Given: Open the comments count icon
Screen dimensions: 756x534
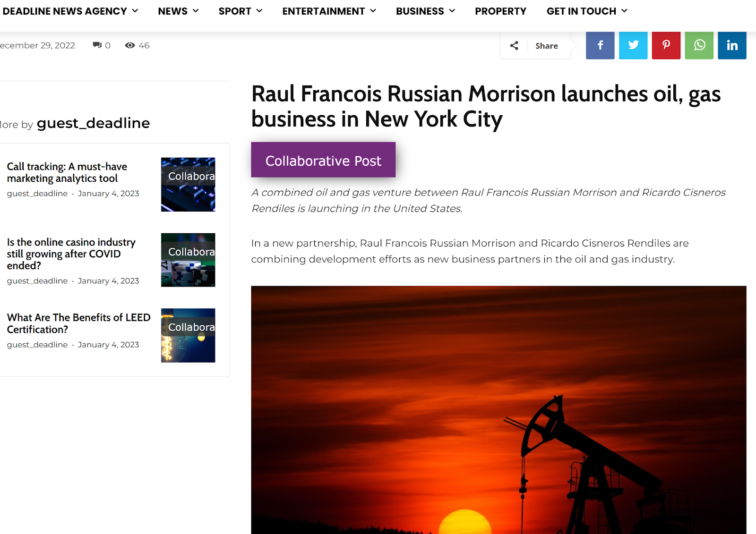Looking at the screenshot, I should (x=97, y=45).
